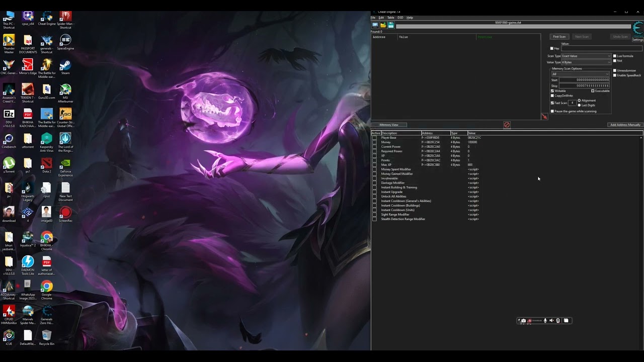This screenshot has height=362, width=644.
Task: Open the Value Type dropdown
Action: click(586, 62)
